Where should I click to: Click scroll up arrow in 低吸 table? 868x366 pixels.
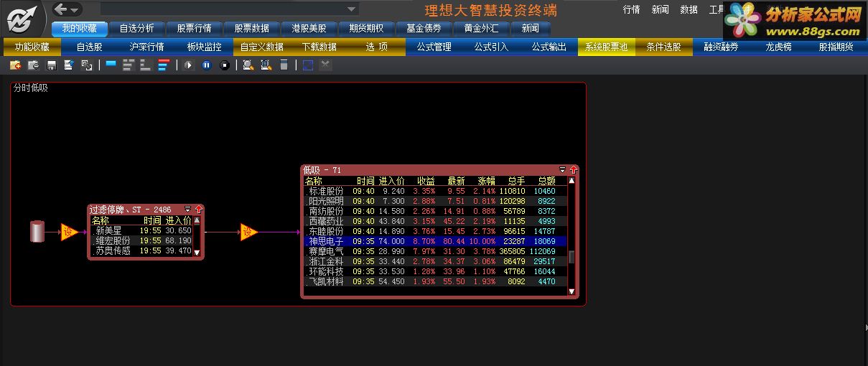pos(572,181)
